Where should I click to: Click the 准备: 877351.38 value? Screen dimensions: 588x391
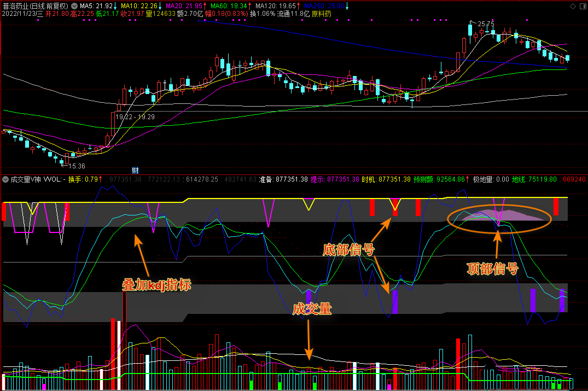tap(283, 179)
